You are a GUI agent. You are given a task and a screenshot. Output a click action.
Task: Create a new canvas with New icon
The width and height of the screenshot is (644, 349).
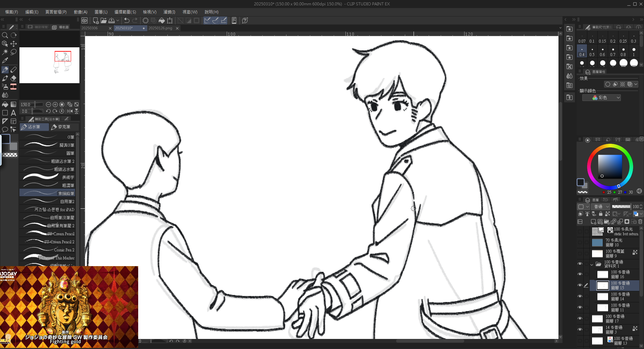pos(96,20)
